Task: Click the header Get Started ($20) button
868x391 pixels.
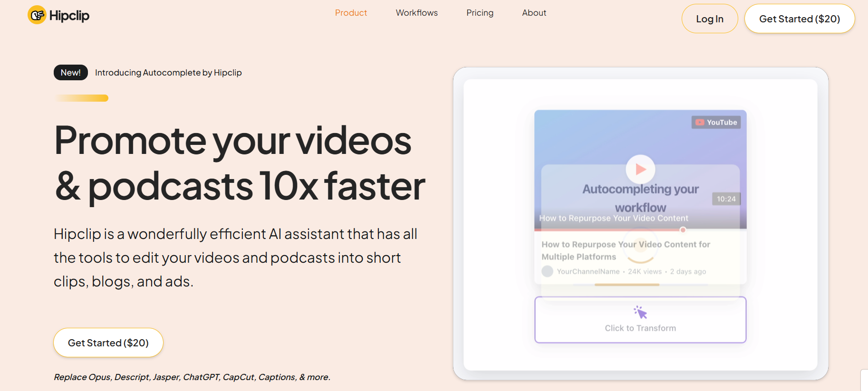Action: (x=800, y=19)
